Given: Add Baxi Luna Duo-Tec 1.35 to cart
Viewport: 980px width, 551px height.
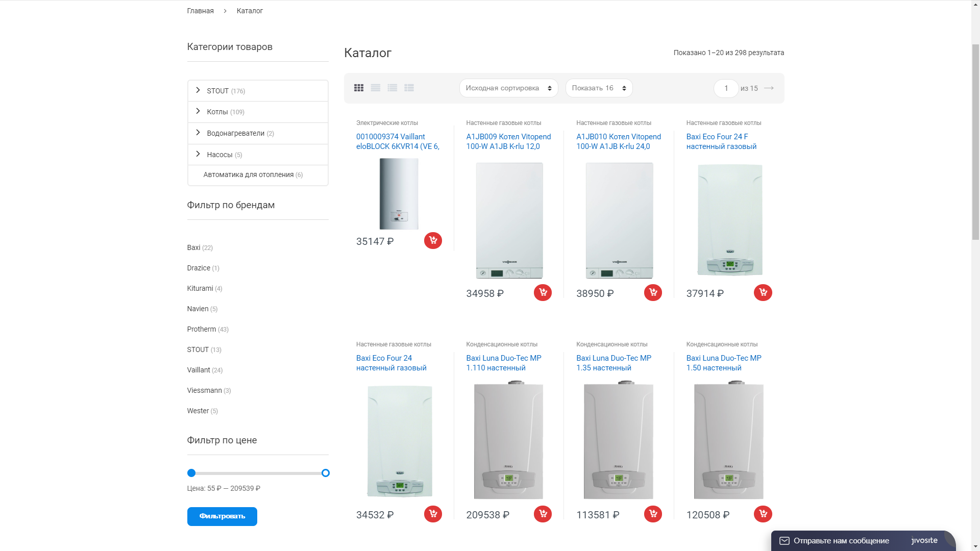Looking at the screenshot, I should coord(653,514).
